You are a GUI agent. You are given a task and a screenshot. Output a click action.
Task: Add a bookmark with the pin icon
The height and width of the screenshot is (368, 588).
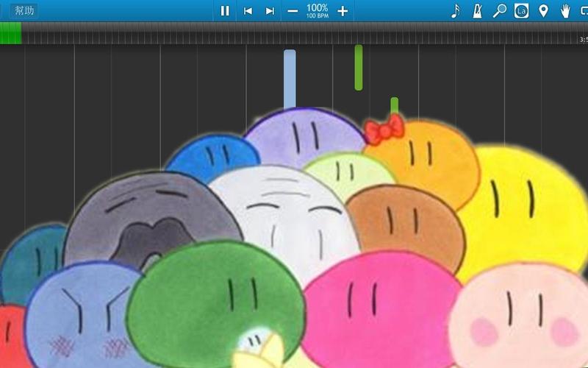pos(543,11)
